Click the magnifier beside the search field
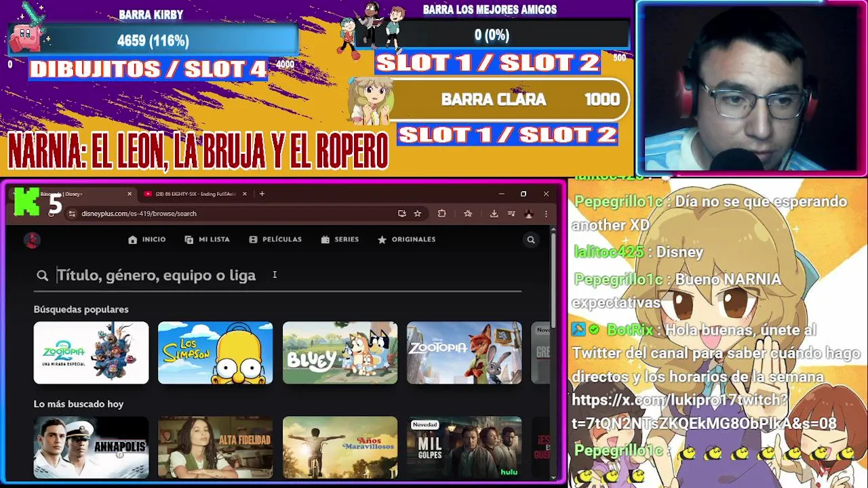Viewport: 868px width, 488px height. click(x=43, y=275)
